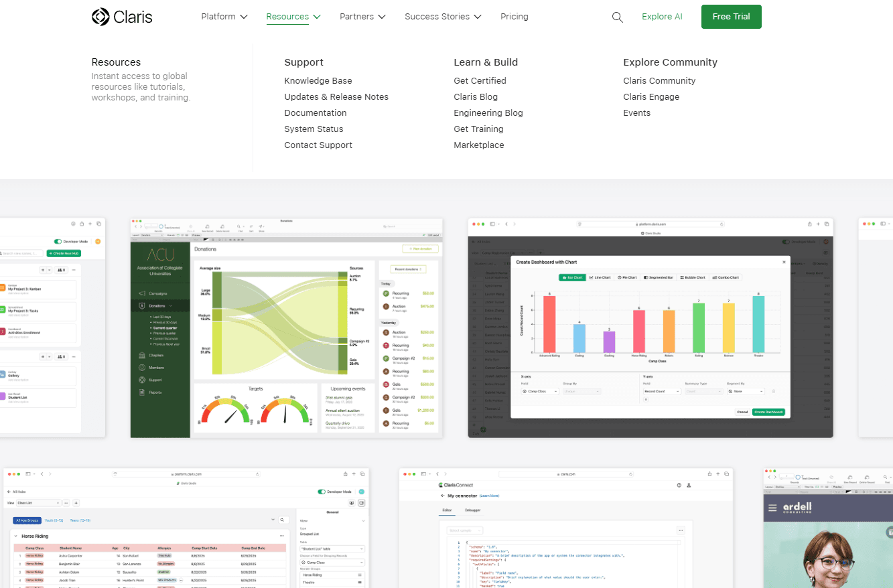This screenshot has height=588, width=893.
Task: Open the Knowledge Base link
Action: click(318, 81)
